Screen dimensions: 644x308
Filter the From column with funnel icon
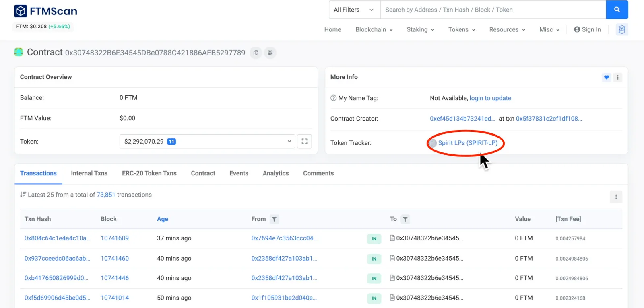[x=274, y=219]
